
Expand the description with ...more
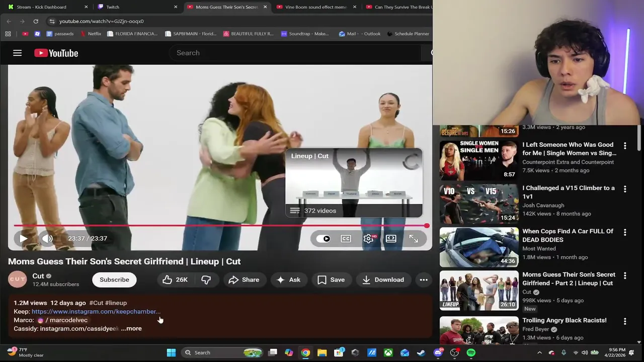point(131,328)
